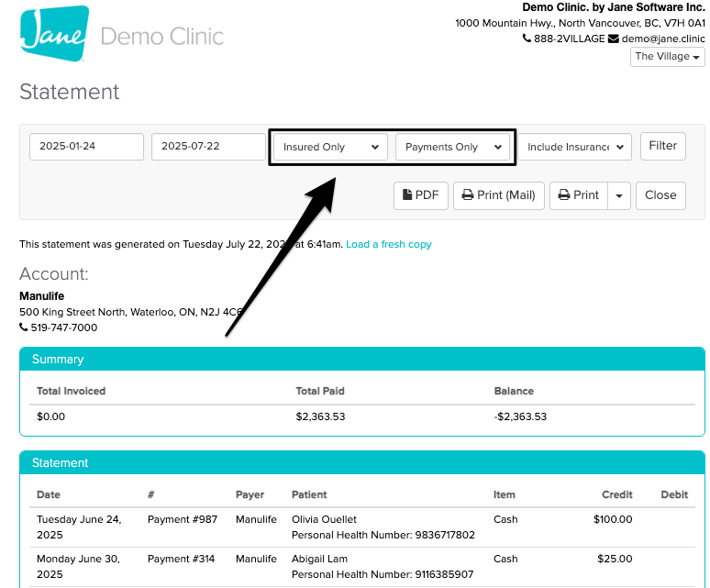Click the Demo Clinic title text
710x588 pixels.
162,37
